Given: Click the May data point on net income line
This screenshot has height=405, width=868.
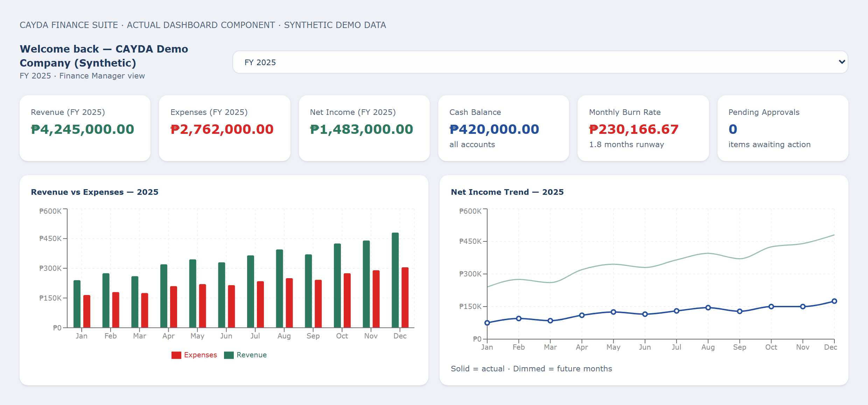Looking at the screenshot, I should tap(613, 312).
